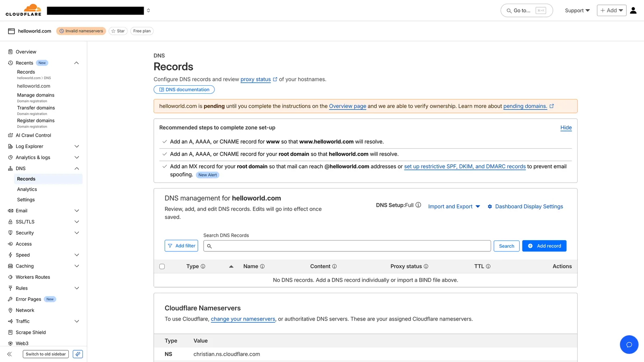Viewport: 644px width, 362px height.
Task: Open SPF, DKIM, and DMARC records link
Action: coord(465,167)
